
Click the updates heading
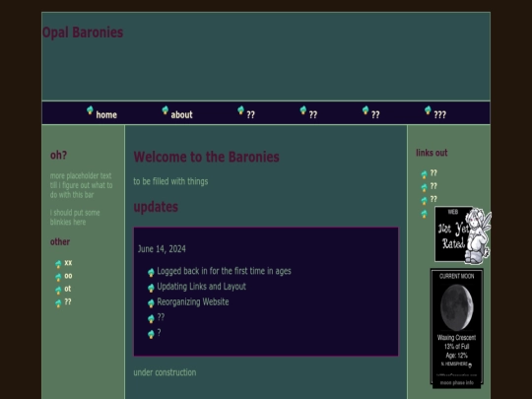click(x=156, y=207)
